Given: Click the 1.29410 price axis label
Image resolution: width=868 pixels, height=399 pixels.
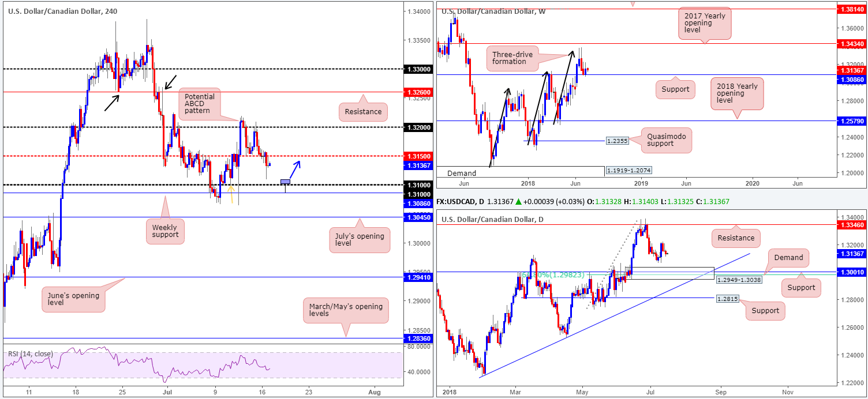Looking at the screenshot, I should [x=418, y=277].
